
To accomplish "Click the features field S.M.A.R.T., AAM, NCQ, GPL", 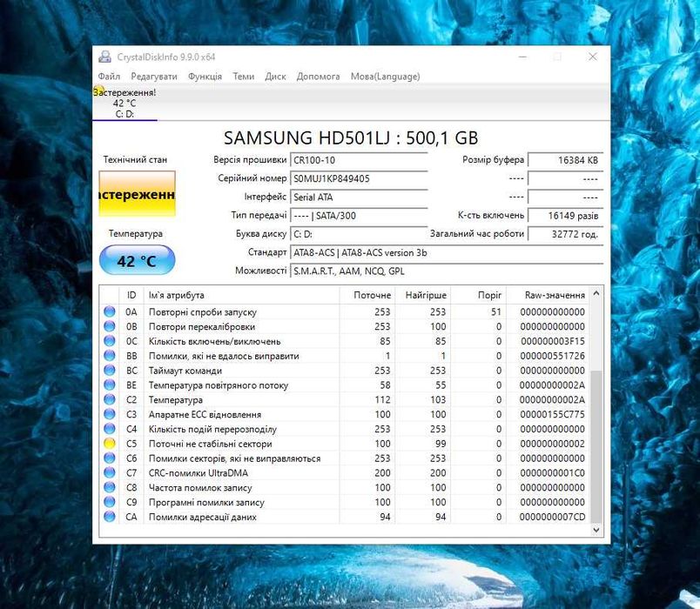I will tap(447, 271).
